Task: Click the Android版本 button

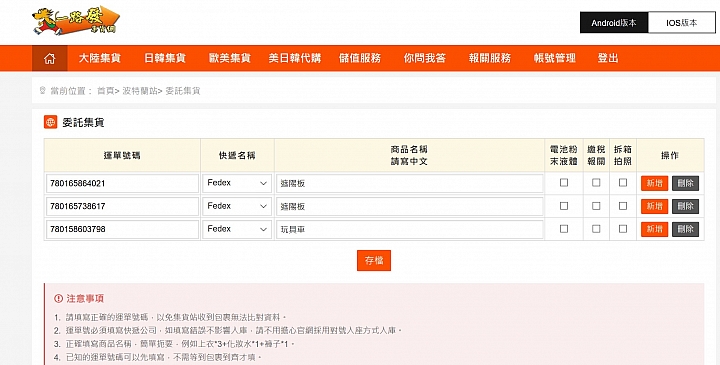Action: pyautogui.click(x=614, y=22)
